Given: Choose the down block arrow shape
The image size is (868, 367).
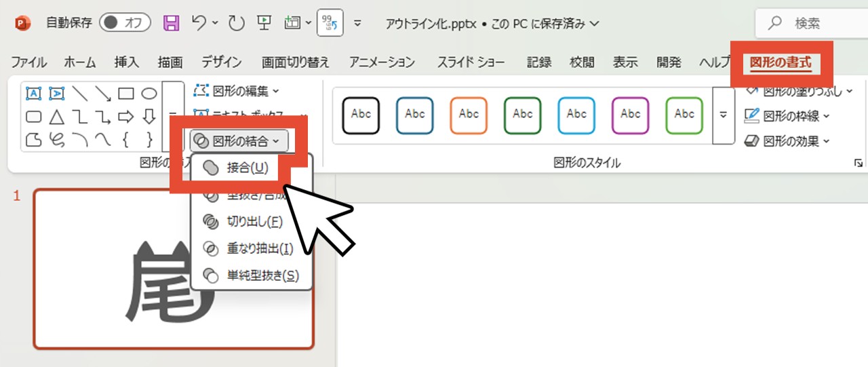Looking at the screenshot, I should click(x=149, y=117).
